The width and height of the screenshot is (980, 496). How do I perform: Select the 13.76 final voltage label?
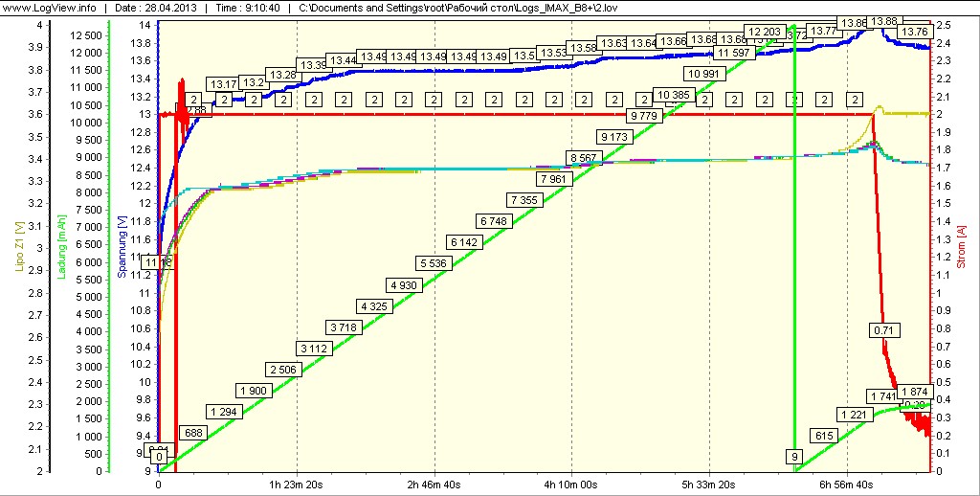pos(914,32)
